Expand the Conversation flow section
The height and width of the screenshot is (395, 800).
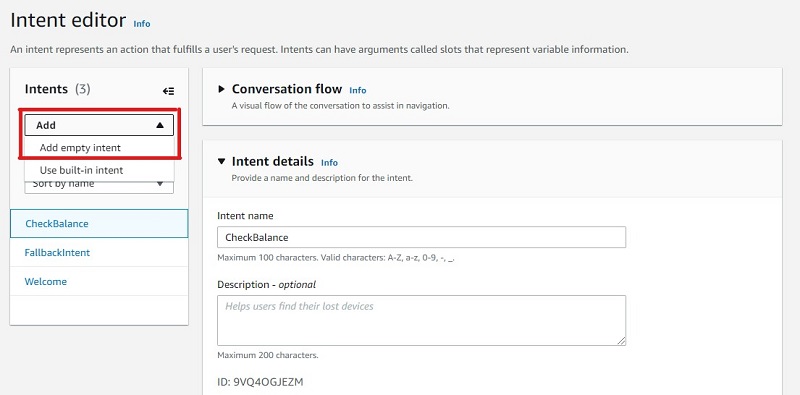click(221, 89)
